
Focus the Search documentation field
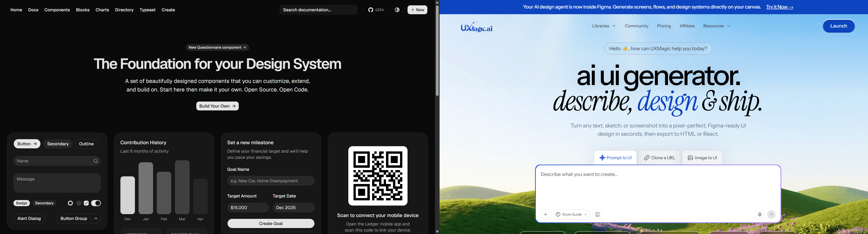pos(318,10)
